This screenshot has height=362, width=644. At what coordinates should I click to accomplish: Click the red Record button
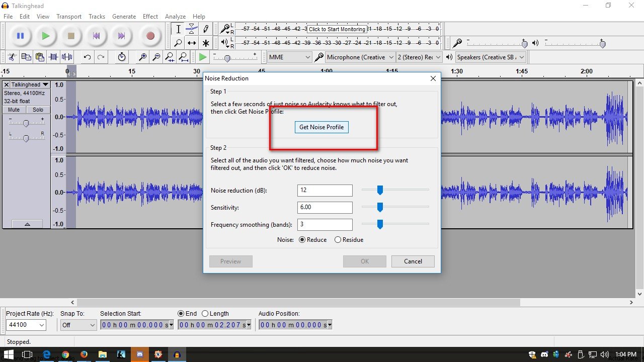[x=150, y=36]
